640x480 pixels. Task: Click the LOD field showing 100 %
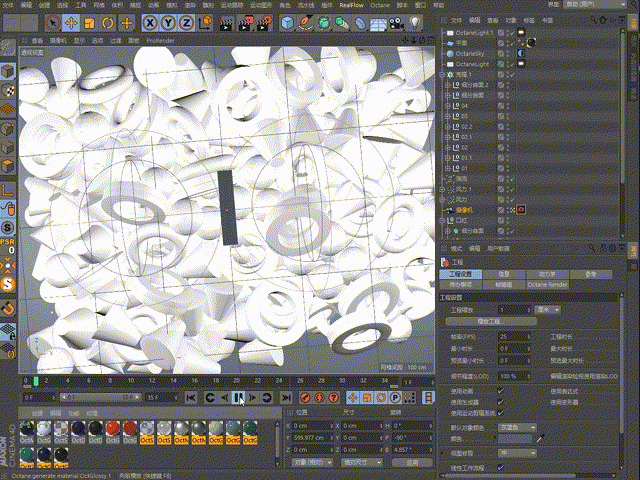[x=514, y=376]
